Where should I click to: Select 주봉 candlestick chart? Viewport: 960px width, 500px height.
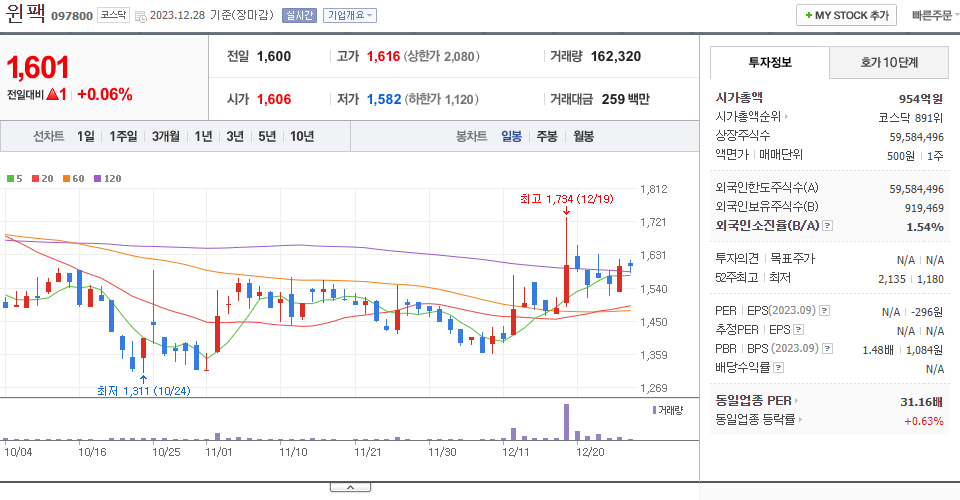coord(547,136)
